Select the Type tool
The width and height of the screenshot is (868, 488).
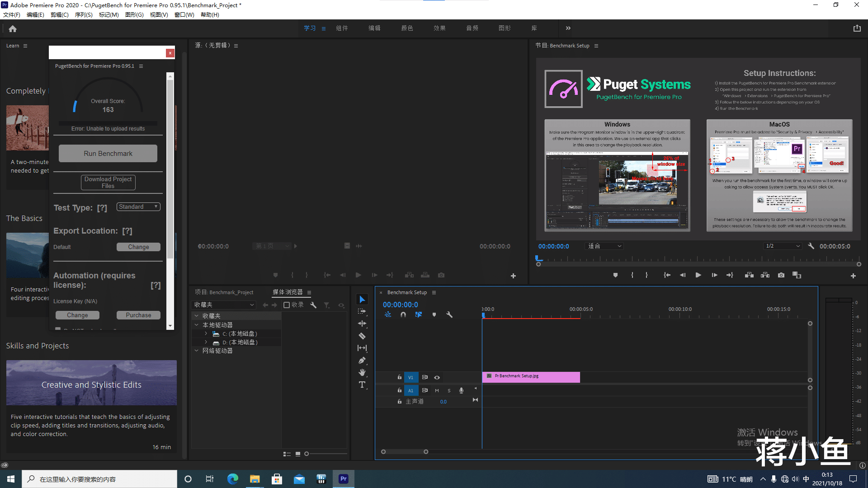(x=362, y=385)
